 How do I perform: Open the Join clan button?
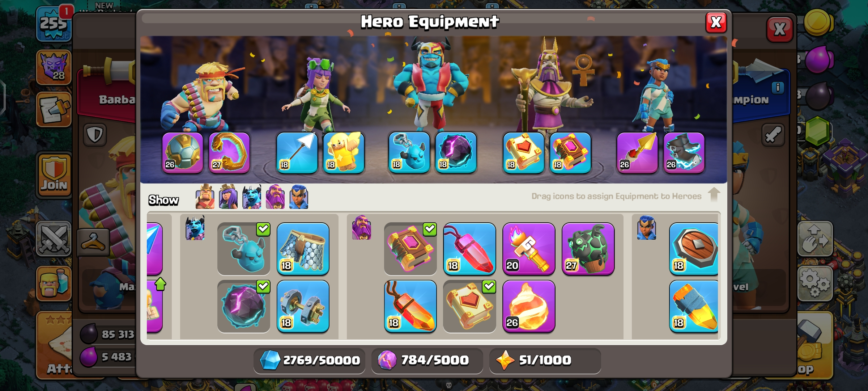tap(54, 175)
